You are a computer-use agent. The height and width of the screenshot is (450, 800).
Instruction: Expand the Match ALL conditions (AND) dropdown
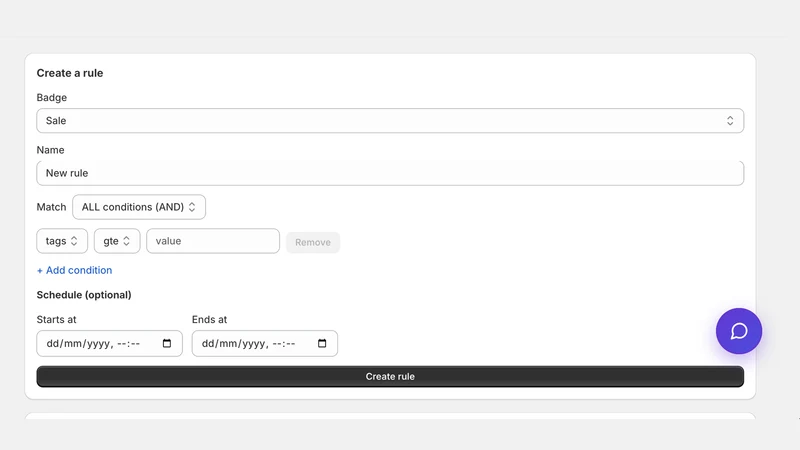pyautogui.click(x=139, y=207)
